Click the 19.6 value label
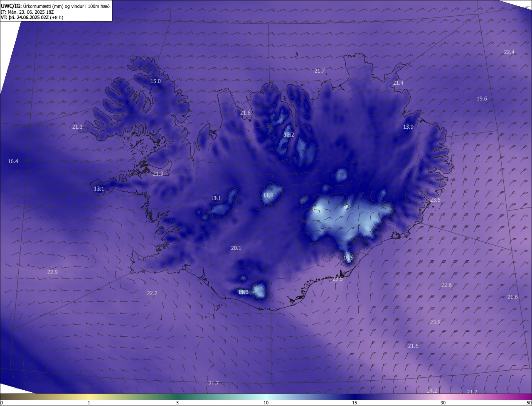This screenshot has width=532, height=406. pyautogui.click(x=482, y=98)
